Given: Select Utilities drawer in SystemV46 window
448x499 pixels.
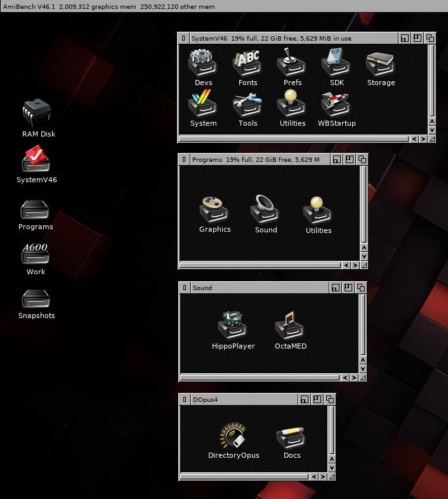Looking at the screenshot, I should (x=291, y=103).
